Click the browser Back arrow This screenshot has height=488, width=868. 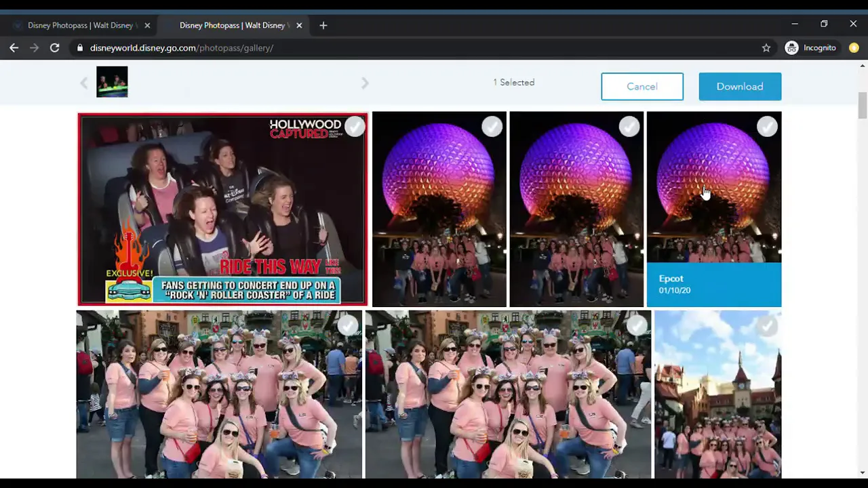(x=14, y=47)
